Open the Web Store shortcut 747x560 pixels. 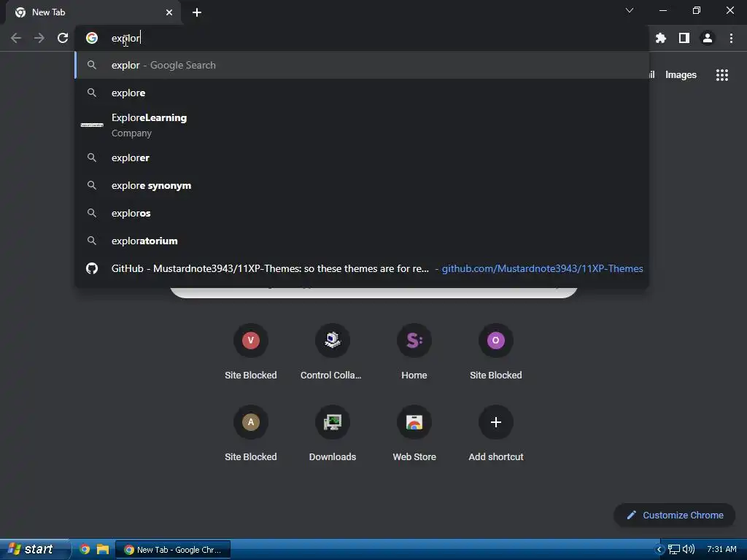pyautogui.click(x=414, y=433)
